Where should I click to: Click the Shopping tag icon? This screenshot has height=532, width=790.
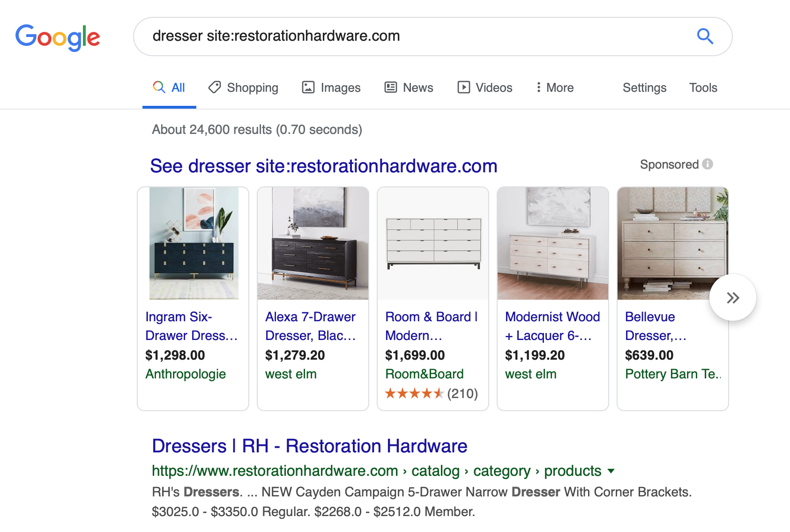[x=215, y=88]
